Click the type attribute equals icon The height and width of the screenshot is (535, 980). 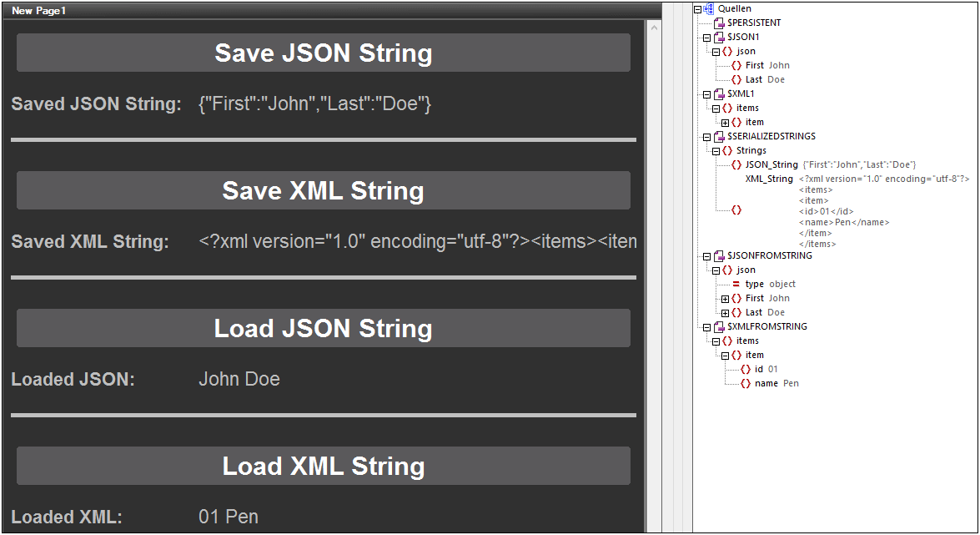pos(736,285)
